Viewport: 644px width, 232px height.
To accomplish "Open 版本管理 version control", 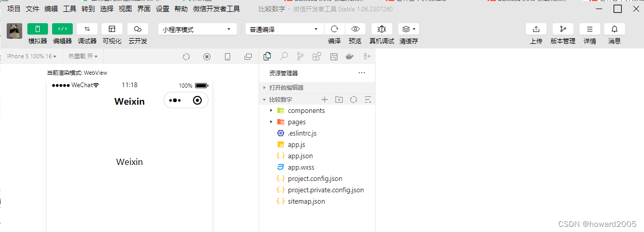I will [563, 29].
